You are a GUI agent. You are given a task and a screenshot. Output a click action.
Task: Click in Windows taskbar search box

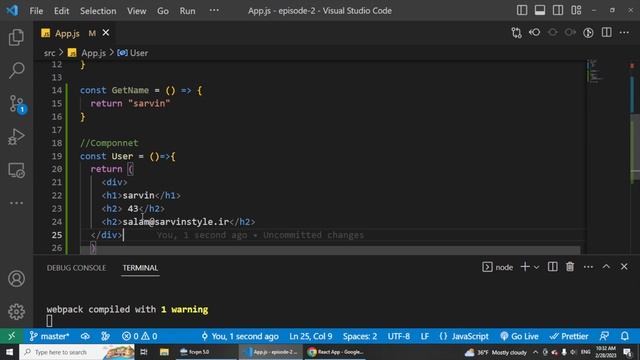point(77,352)
